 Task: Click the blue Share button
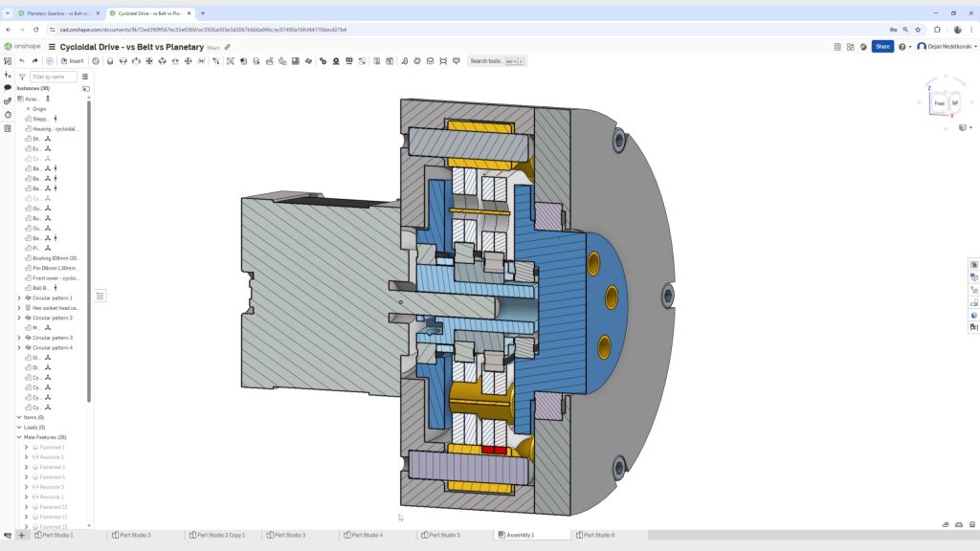(882, 46)
